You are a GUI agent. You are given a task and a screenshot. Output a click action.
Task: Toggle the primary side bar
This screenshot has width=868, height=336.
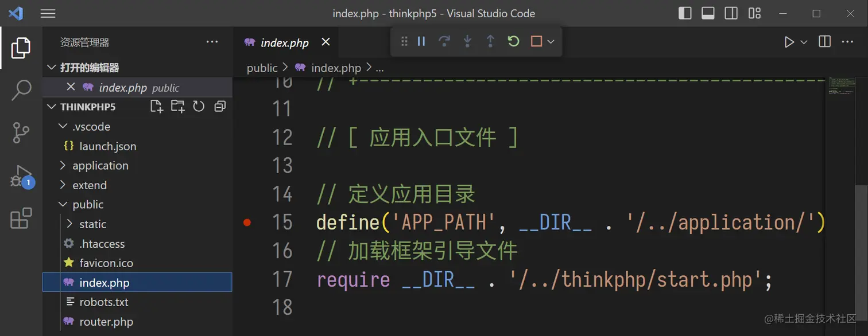[x=685, y=13]
